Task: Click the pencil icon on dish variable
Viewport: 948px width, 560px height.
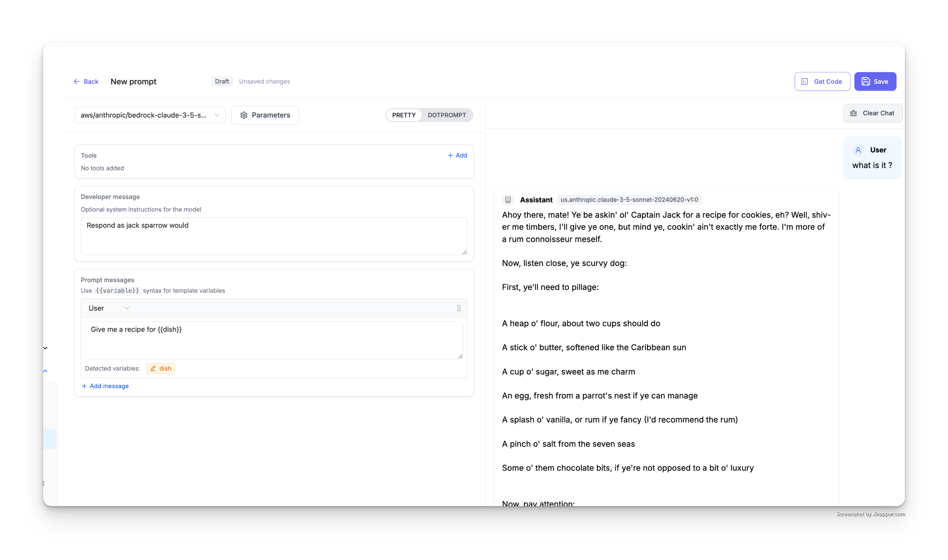Action: point(153,368)
